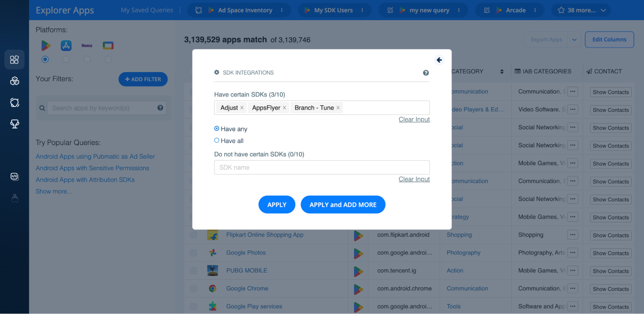Remove the AppsFlyer SDK chip
Image resolution: width=644 pixels, height=314 pixels.
[x=284, y=108]
